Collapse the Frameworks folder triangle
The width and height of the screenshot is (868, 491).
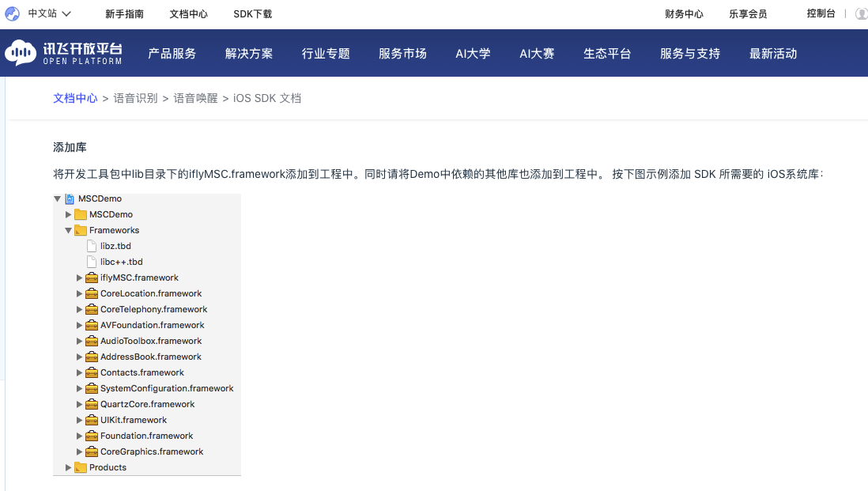pyautogui.click(x=68, y=230)
